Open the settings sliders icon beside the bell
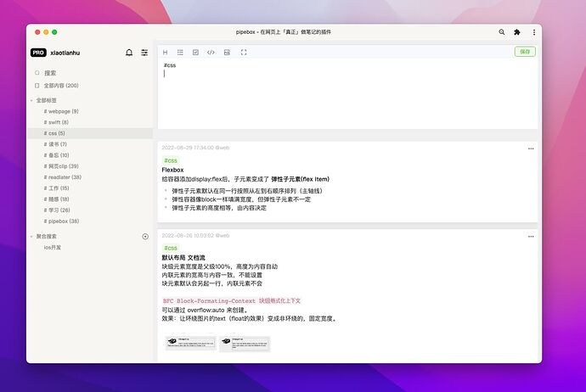This screenshot has height=392, width=586. point(144,53)
